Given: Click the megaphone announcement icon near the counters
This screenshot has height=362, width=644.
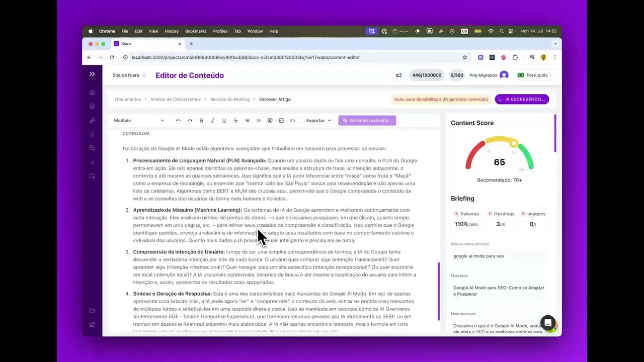Looking at the screenshot, I should coord(398,75).
